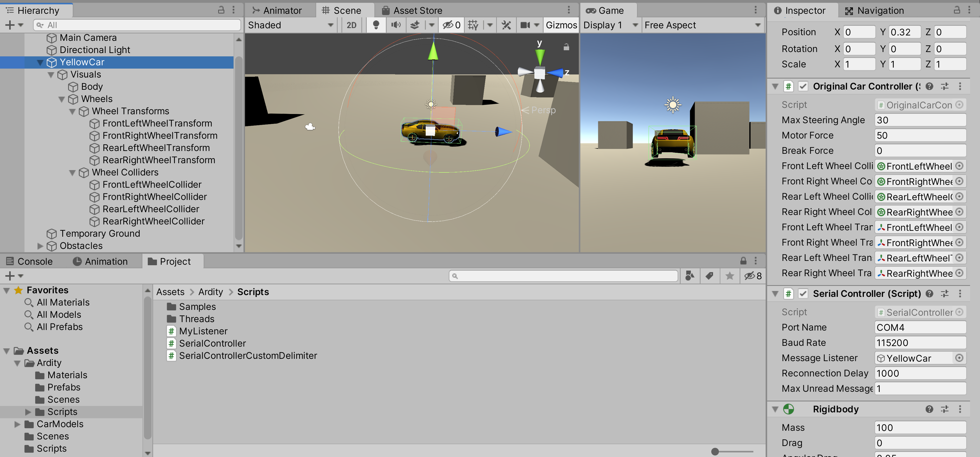
Task: Select the SerialController script in Project panel
Action: point(213,343)
